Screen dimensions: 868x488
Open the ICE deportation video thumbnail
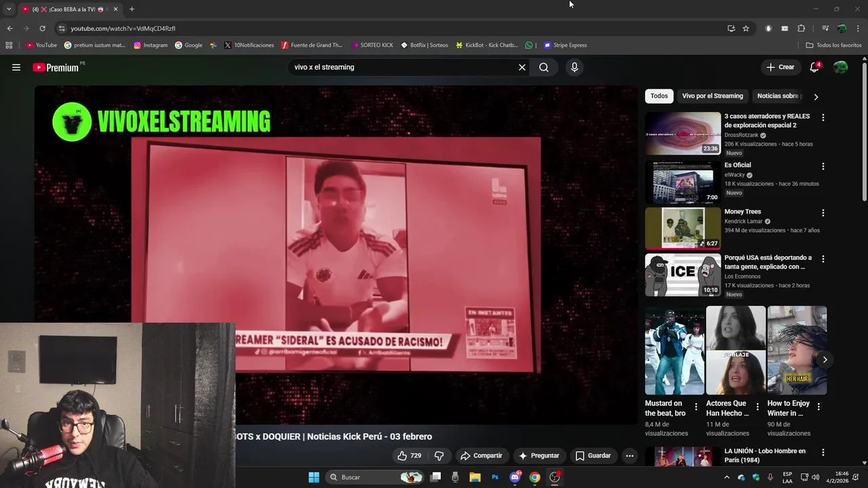coord(683,275)
